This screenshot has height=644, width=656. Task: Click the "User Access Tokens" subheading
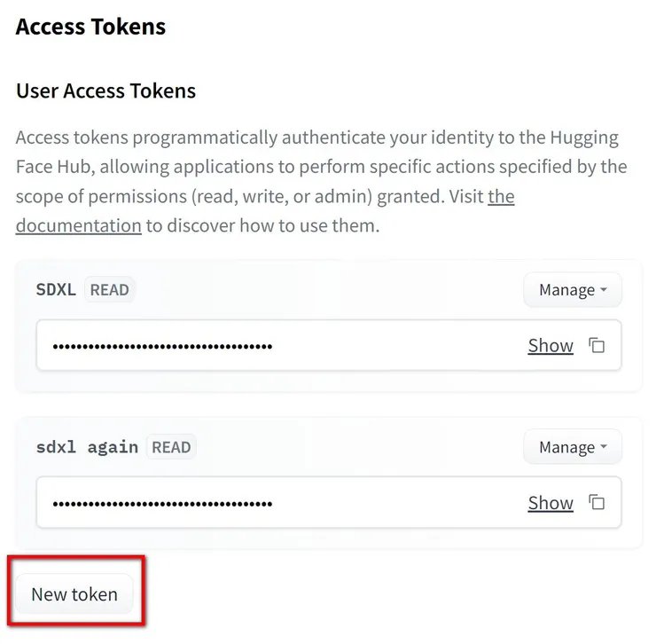tap(105, 90)
